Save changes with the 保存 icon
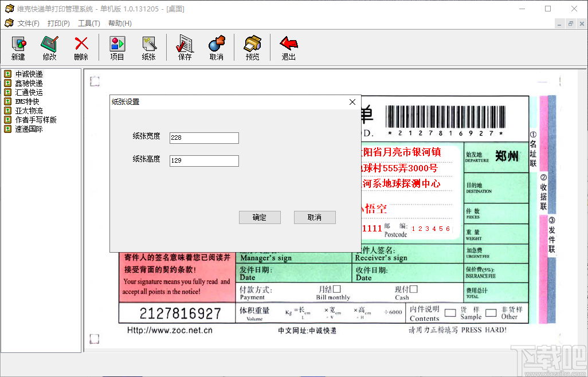Viewport: 588px width, 377px height. pyautogui.click(x=183, y=47)
